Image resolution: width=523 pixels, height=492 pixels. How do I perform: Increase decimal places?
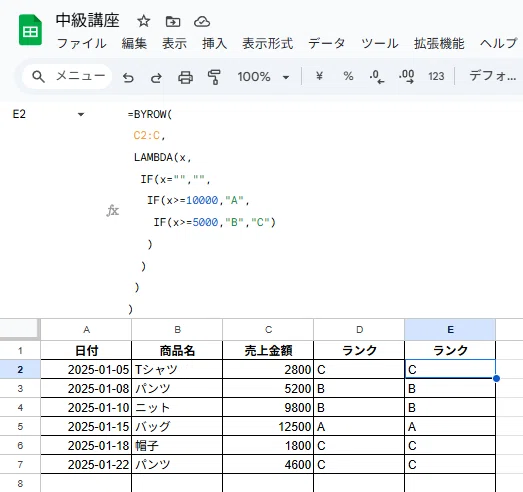pos(406,77)
